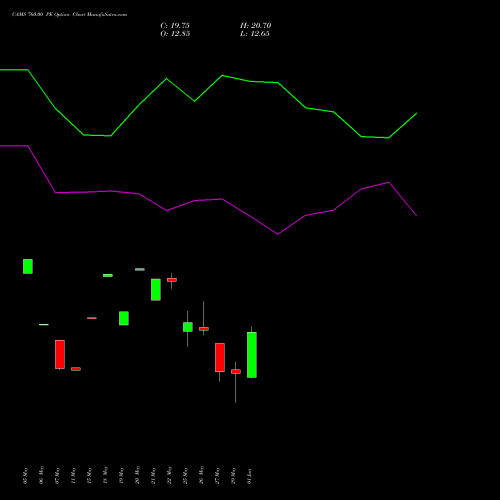Click the 05 May date label
Image resolution: width=500 pixels, height=500 pixels.
coord(25,476)
